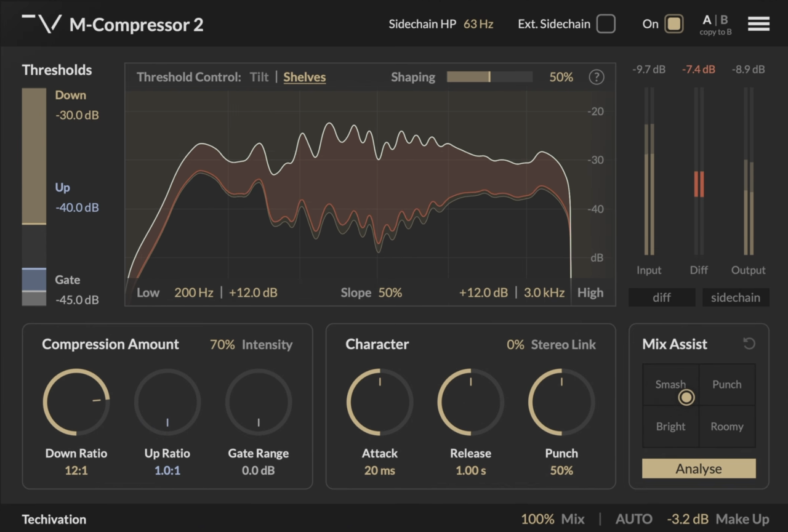This screenshot has height=532, width=788.
Task: Click the Up threshold -40.0 dB value
Action: point(77,208)
